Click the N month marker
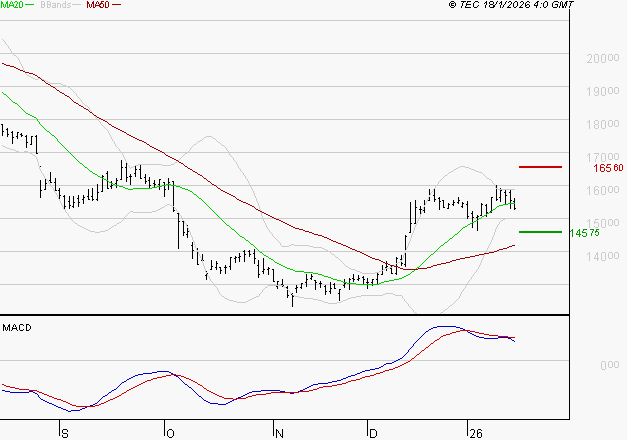This screenshot has height=440, width=627. (x=280, y=434)
